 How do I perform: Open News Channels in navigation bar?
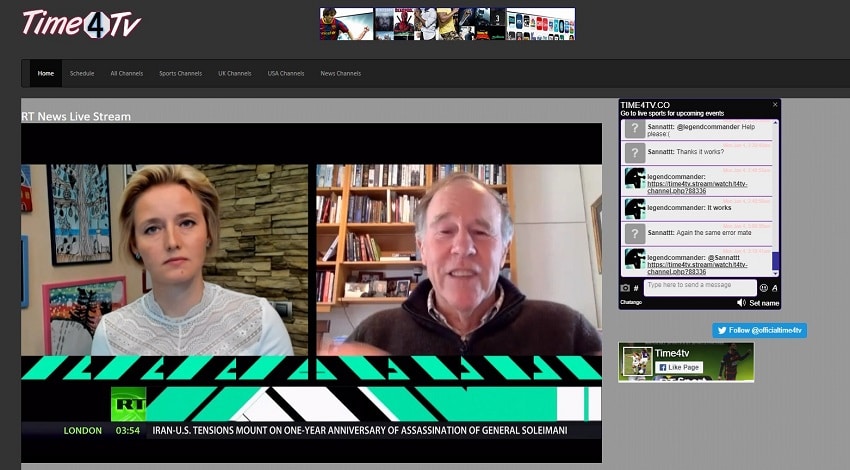tap(340, 73)
